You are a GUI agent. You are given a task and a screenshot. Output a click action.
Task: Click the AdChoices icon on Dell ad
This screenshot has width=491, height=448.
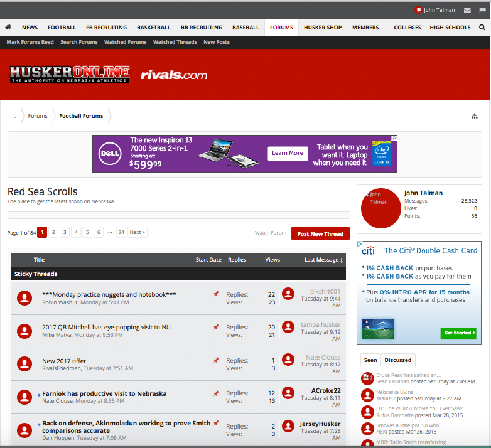coord(394,137)
